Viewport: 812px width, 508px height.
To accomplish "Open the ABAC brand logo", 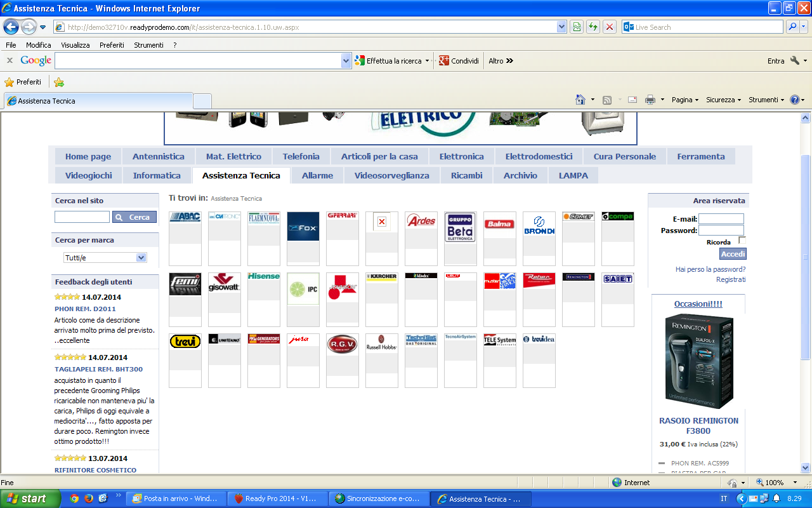I will pos(185,217).
